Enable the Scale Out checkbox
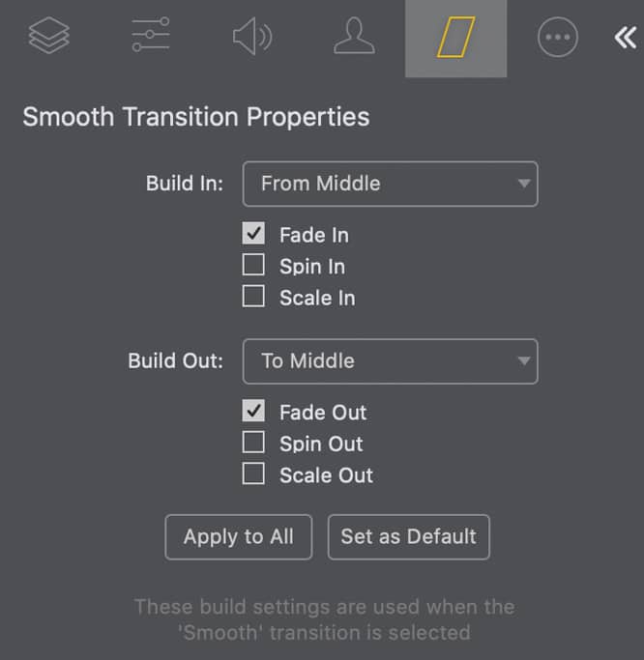 pyautogui.click(x=253, y=474)
